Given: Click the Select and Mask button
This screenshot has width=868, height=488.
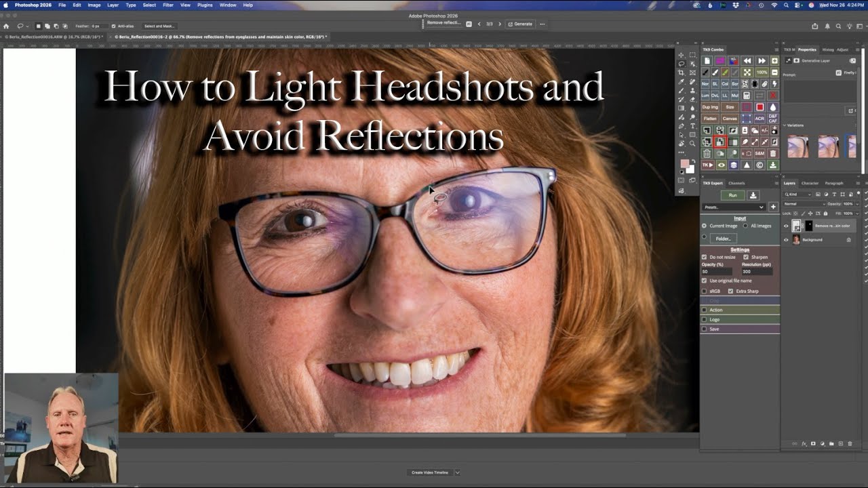Looking at the screenshot, I should (x=159, y=26).
